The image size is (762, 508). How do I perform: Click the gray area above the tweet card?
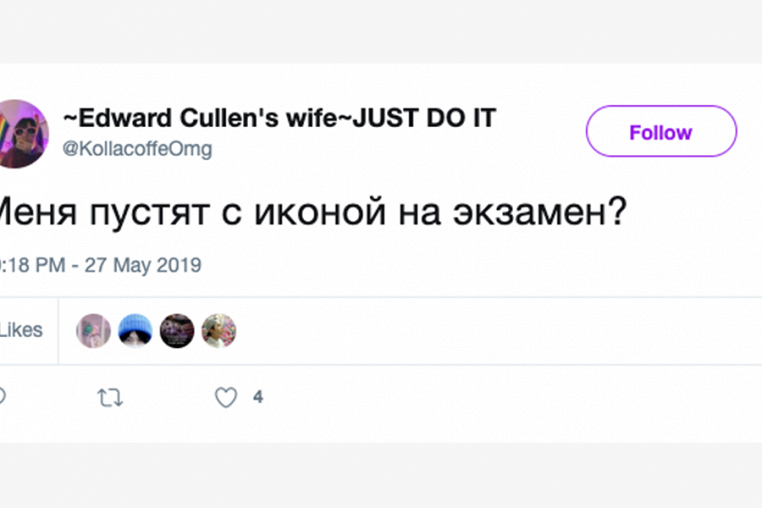[380, 30]
